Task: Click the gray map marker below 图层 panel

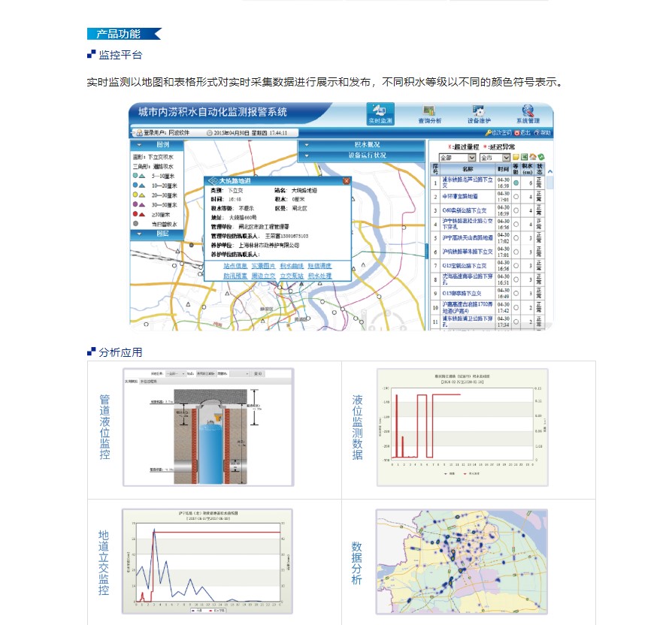Action: coord(191,245)
